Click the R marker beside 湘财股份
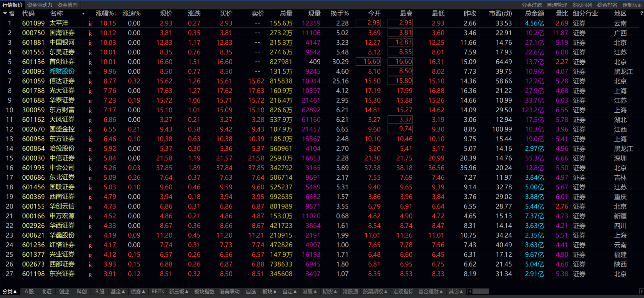 pyautogui.click(x=90, y=72)
